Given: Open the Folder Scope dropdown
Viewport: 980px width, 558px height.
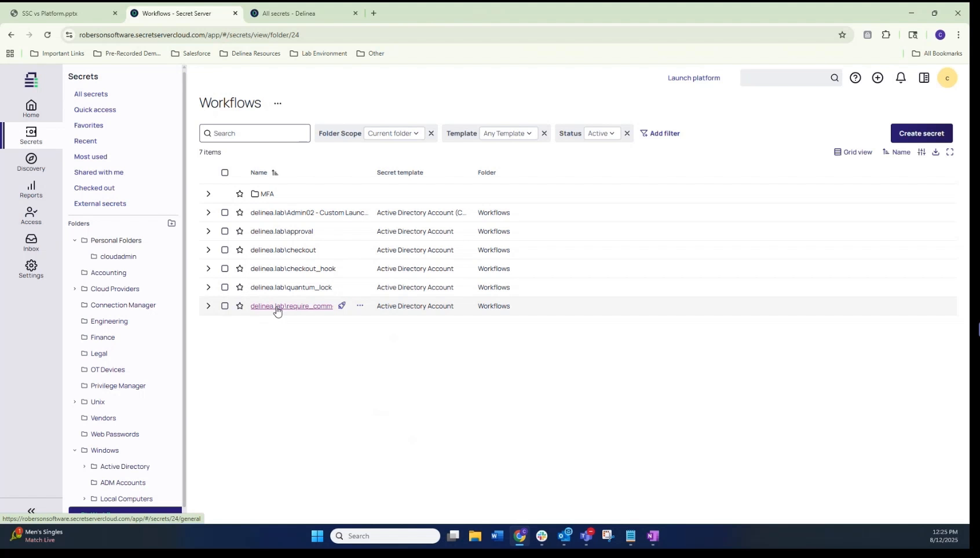Looking at the screenshot, I should tap(394, 133).
